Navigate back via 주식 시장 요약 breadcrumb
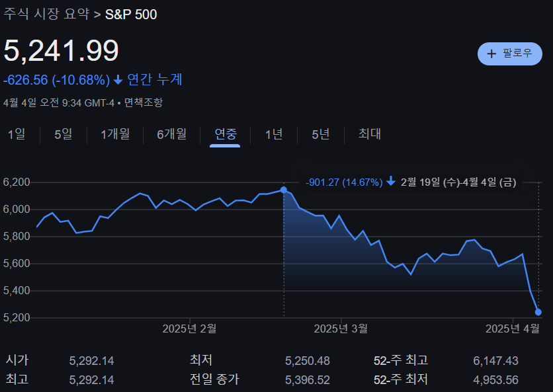The image size is (553, 392). tap(46, 13)
